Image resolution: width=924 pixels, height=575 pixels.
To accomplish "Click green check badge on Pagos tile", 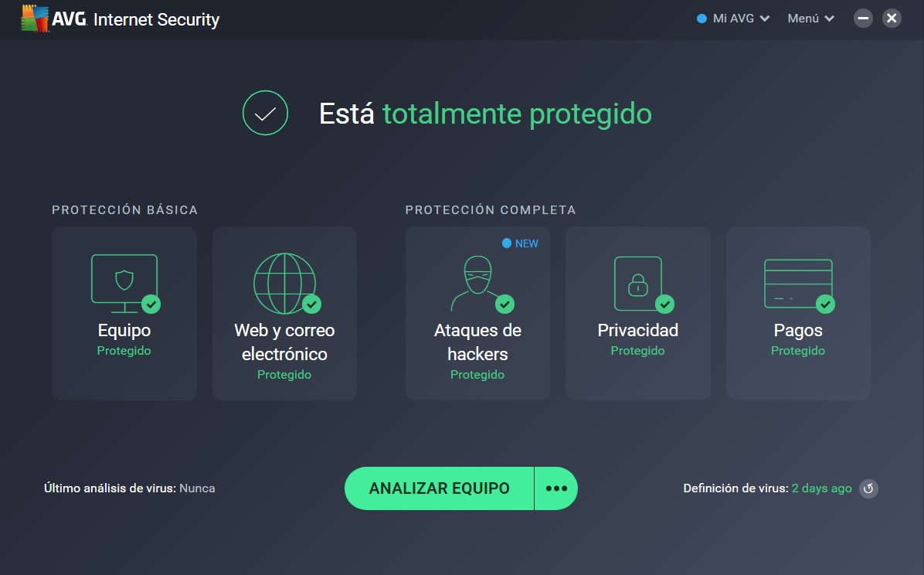I will [825, 305].
